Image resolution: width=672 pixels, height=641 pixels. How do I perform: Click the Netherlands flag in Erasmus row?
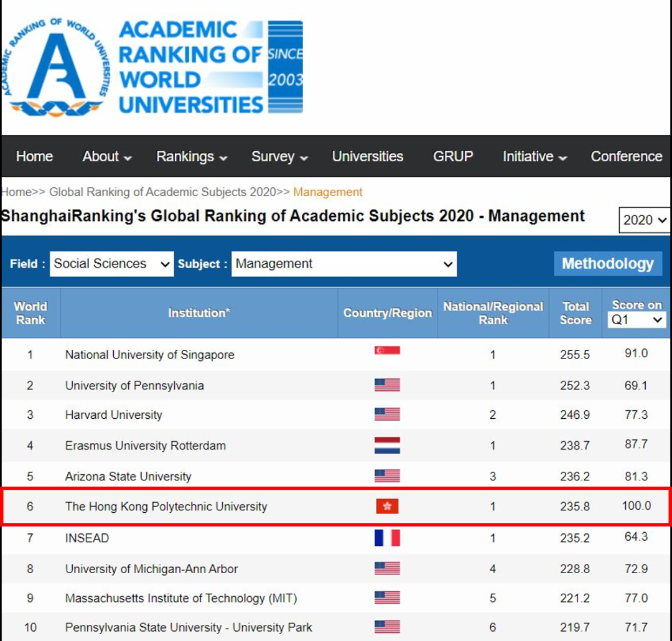387,445
